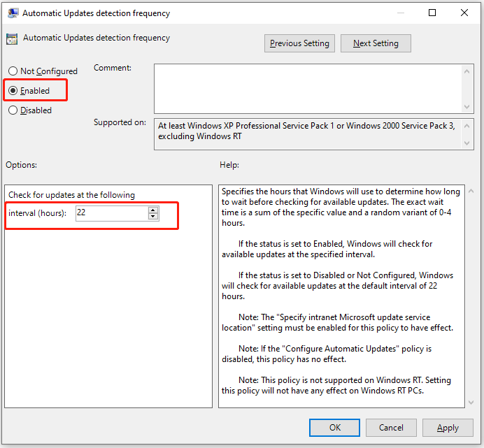The height and width of the screenshot is (448, 484).
Task: Click the policy setting icon beside heading
Action: 12,39
